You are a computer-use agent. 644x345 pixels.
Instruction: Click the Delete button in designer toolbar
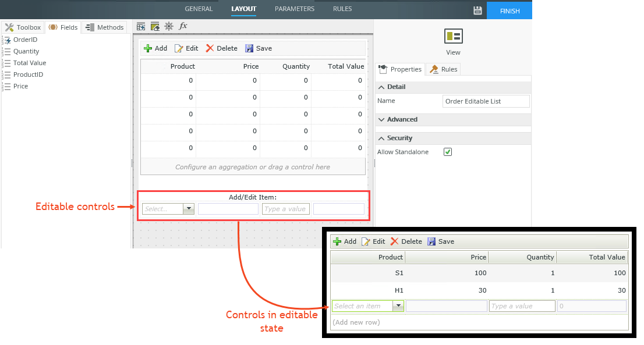point(222,48)
